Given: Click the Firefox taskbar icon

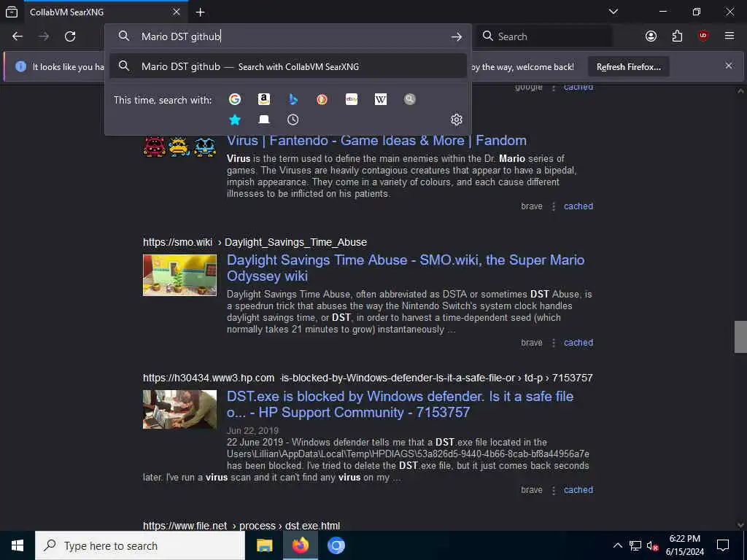Looking at the screenshot, I should (300, 545).
